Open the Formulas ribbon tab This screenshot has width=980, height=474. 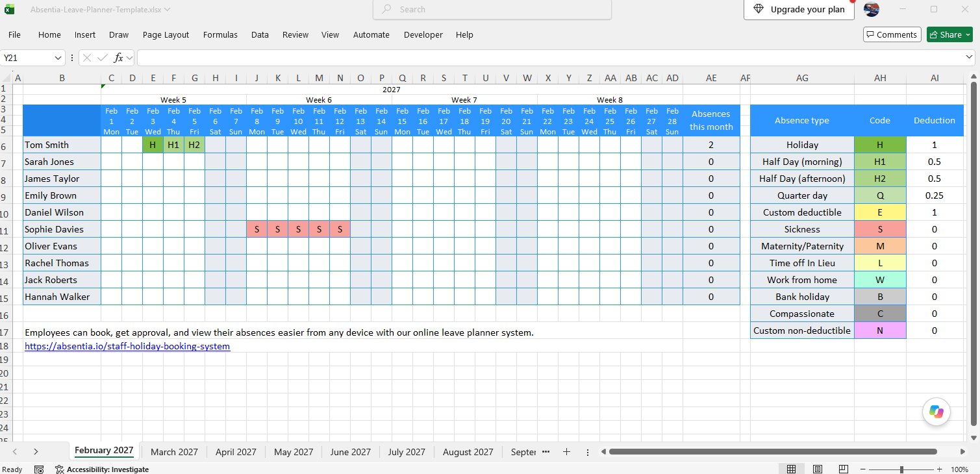(220, 35)
